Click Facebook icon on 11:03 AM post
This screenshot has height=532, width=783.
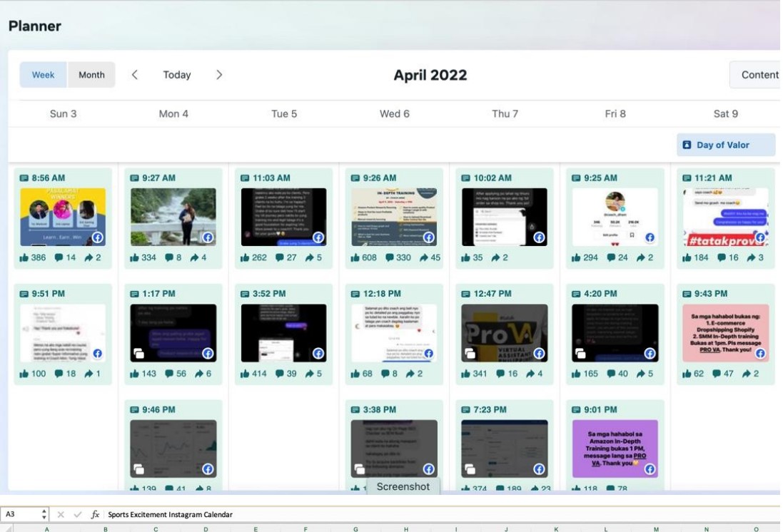318,237
